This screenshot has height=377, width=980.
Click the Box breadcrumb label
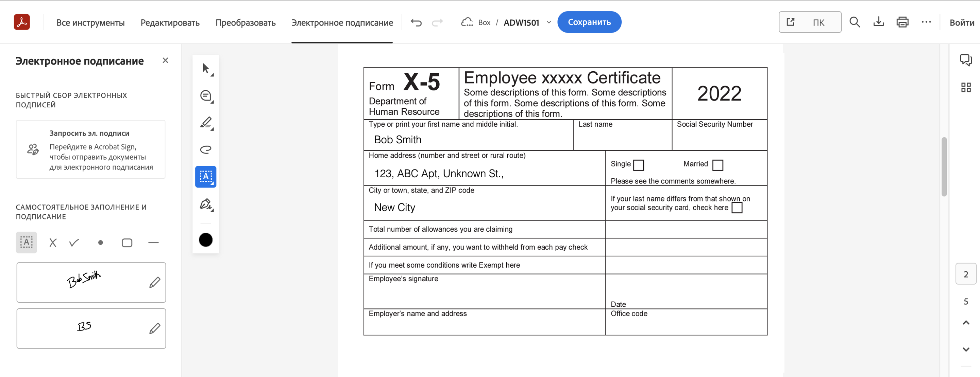click(x=484, y=22)
